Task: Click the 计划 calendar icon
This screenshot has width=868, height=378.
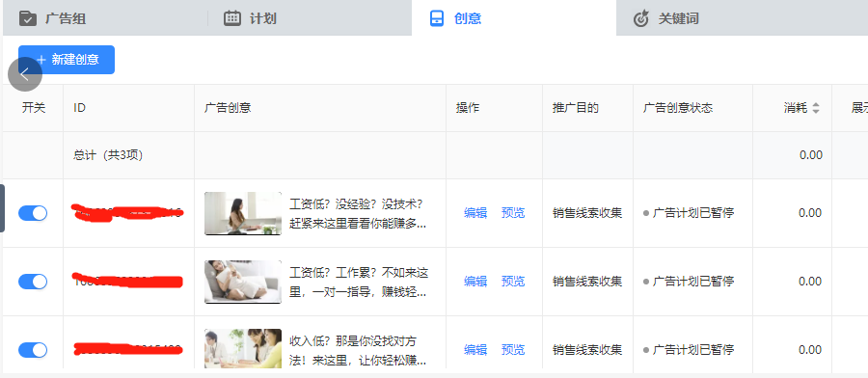Action: click(x=231, y=18)
